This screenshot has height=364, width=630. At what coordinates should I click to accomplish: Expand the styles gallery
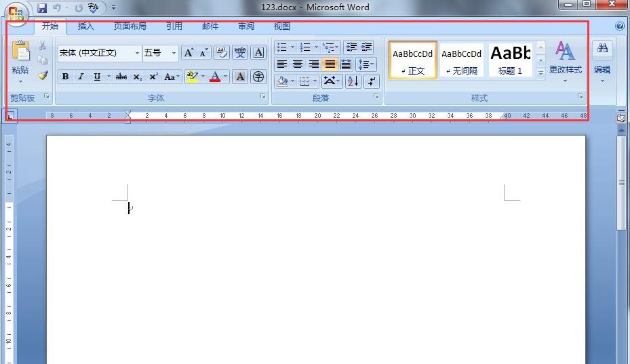[540, 73]
